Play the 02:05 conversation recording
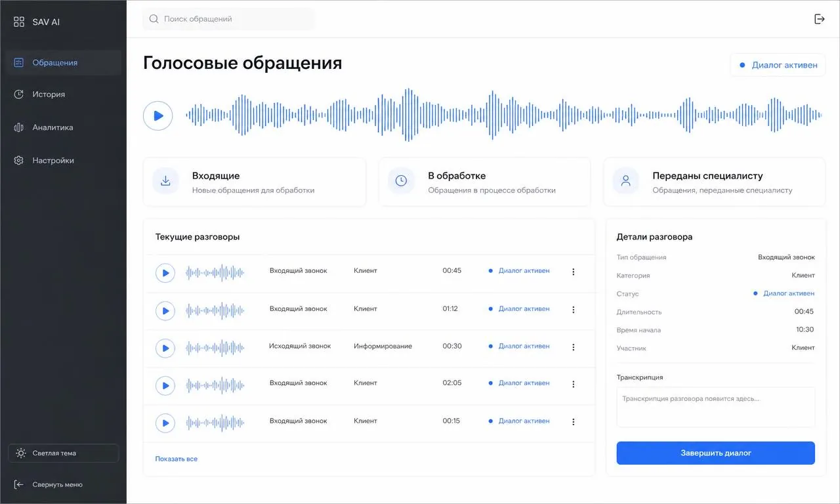The width and height of the screenshot is (840, 504). [x=165, y=385]
